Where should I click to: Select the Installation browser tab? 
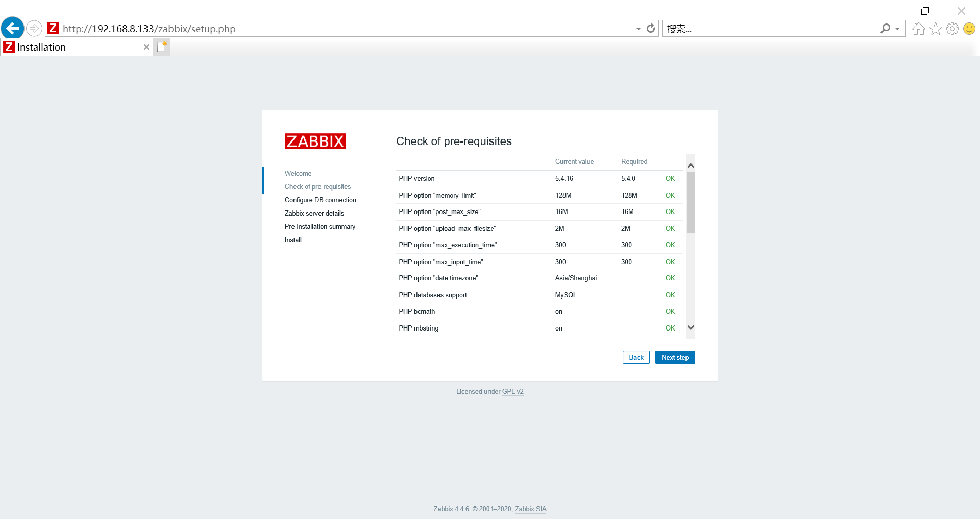pyautogui.click(x=77, y=47)
